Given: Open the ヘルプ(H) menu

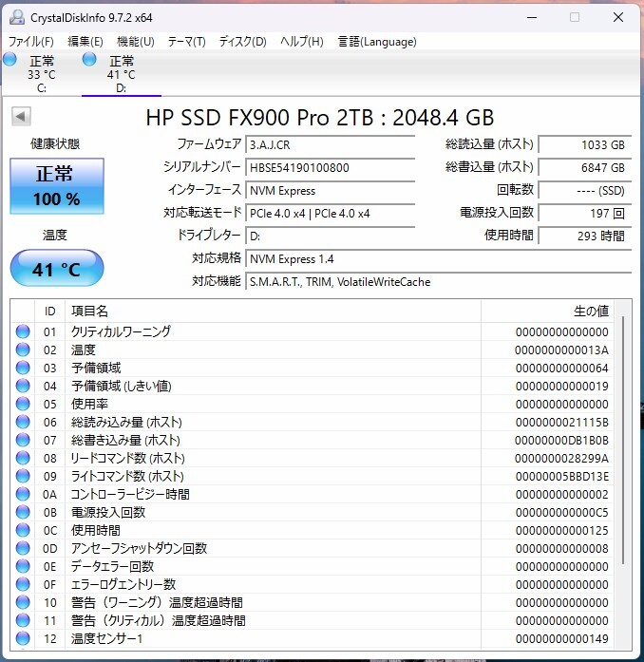Looking at the screenshot, I should pos(302,42).
